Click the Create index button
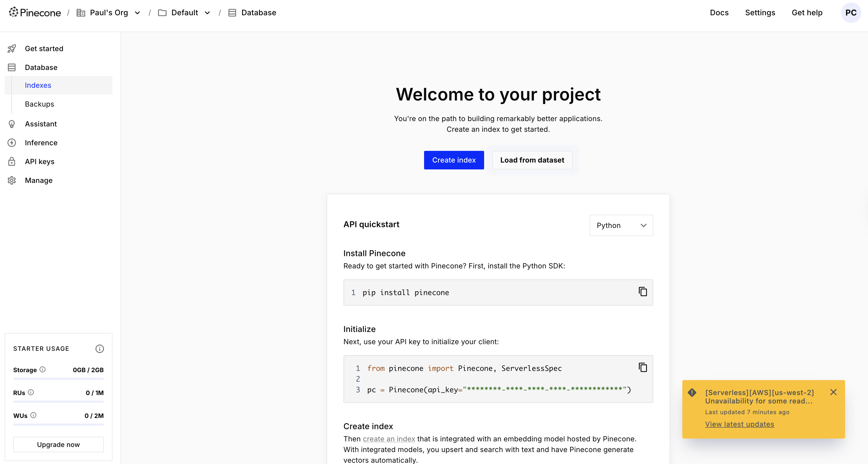The image size is (868, 464). [x=454, y=160]
